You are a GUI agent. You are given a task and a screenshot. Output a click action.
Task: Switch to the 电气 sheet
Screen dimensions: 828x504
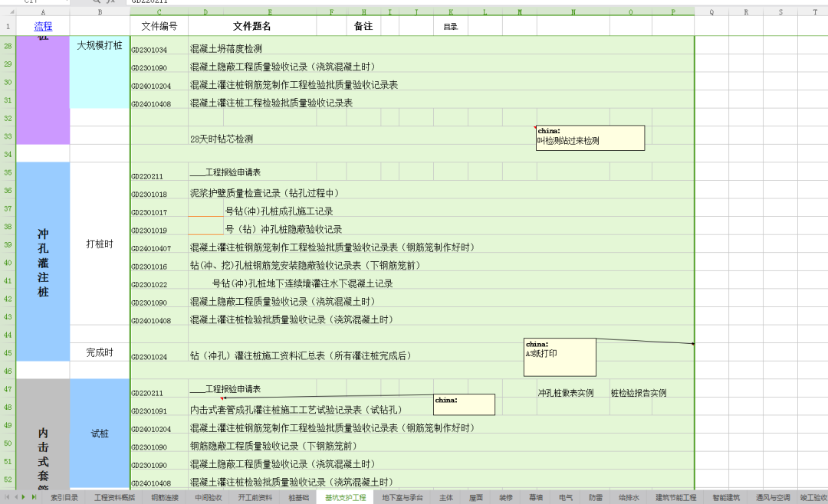(x=566, y=498)
